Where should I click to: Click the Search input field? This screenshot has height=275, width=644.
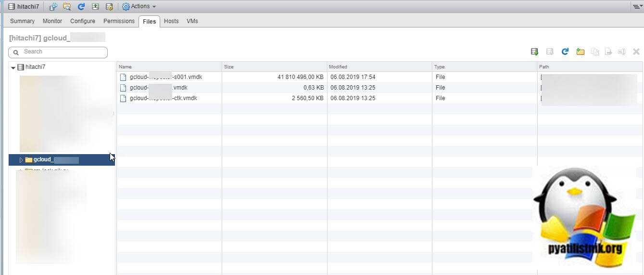(58, 52)
